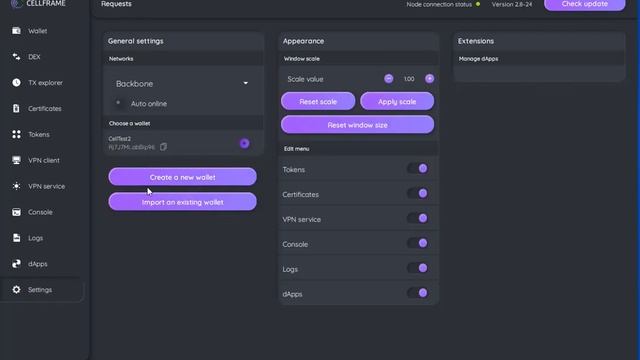Click the General settings heading
Image resolution: width=640 pixels, height=360 pixels.
pos(136,41)
